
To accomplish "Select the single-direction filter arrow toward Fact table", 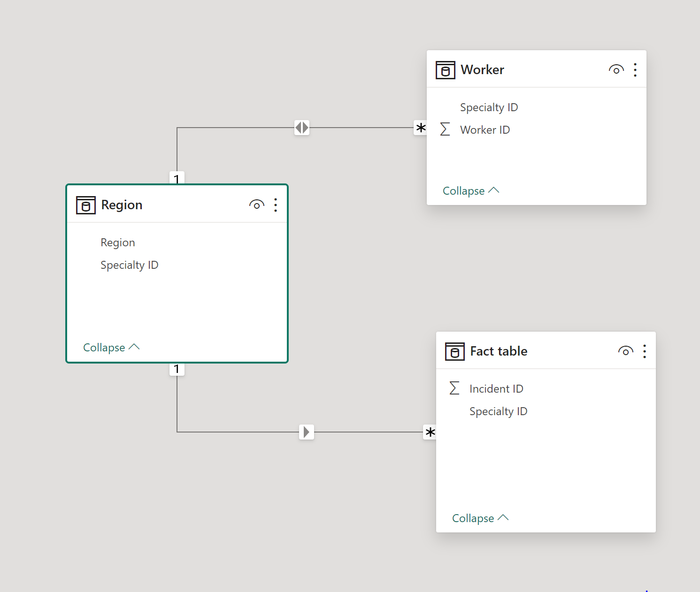I will tap(307, 432).
